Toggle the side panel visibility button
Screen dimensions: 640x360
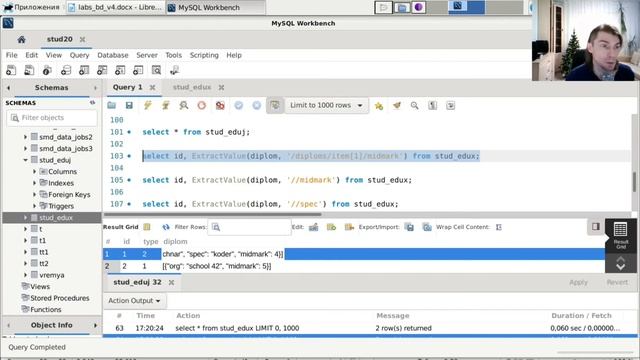(x=596, y=226)
